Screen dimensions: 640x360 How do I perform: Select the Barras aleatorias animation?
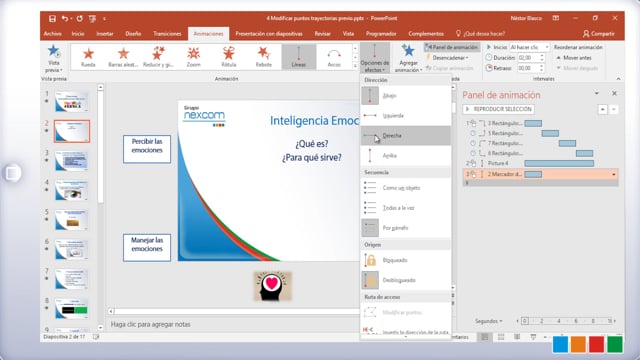pos(123,57)
